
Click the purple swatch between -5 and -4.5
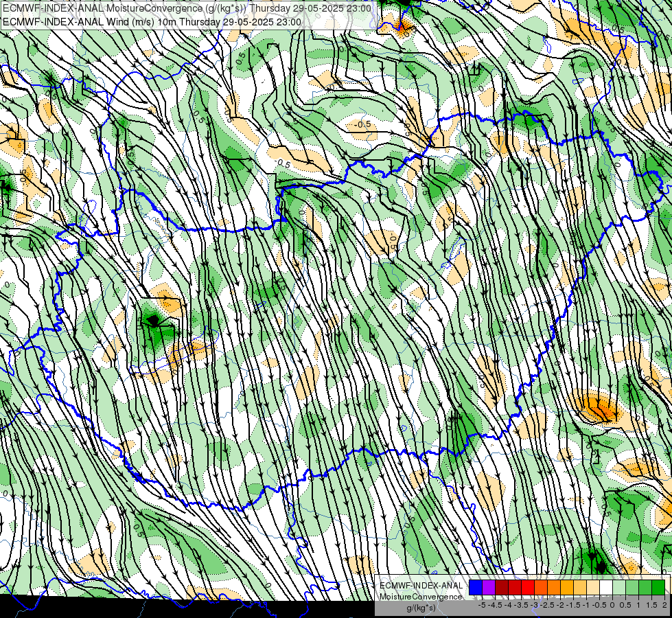coord(489,588)
